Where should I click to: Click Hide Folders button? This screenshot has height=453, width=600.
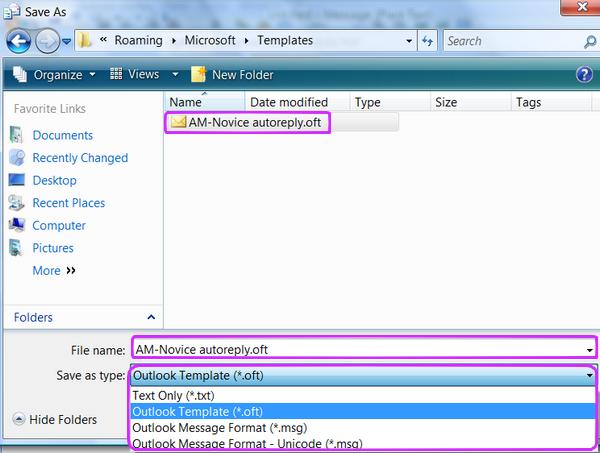55,419
